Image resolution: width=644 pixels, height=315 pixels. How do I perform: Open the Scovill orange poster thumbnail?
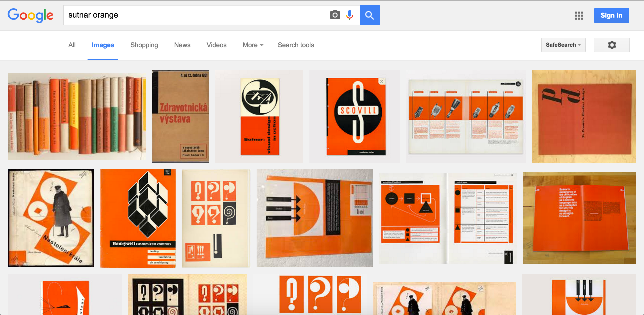click(355, 117)
